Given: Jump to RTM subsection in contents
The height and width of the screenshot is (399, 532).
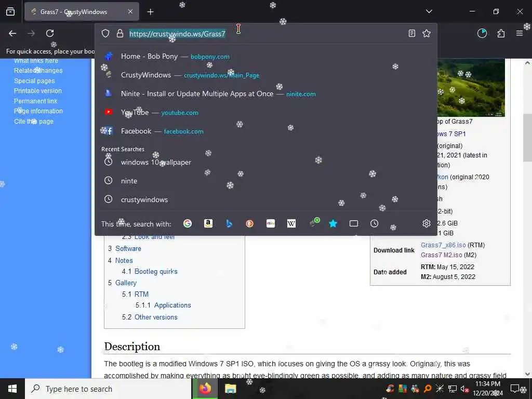Looking at the screenshot, I should point(141,294).
